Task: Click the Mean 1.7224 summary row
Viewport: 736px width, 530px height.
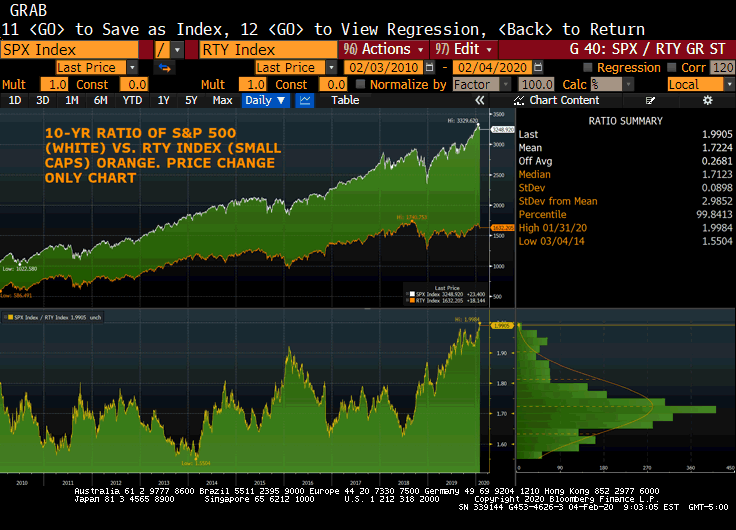Action: point(625,148)
